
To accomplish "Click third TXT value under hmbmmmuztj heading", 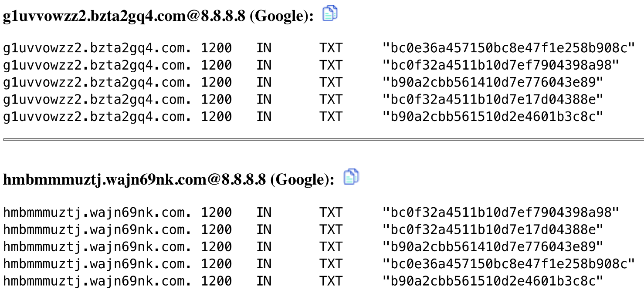I will [493, 247].
